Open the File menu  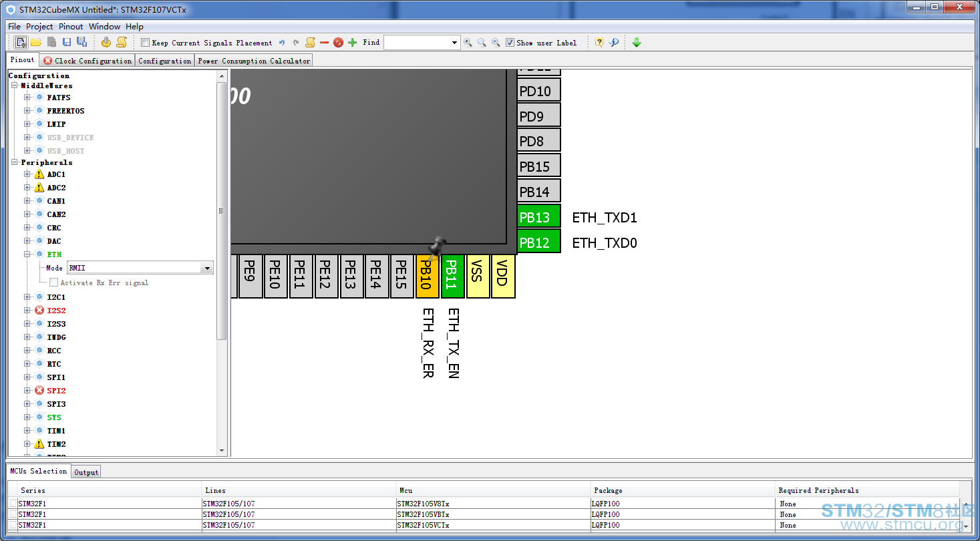[x=14, y=27]
